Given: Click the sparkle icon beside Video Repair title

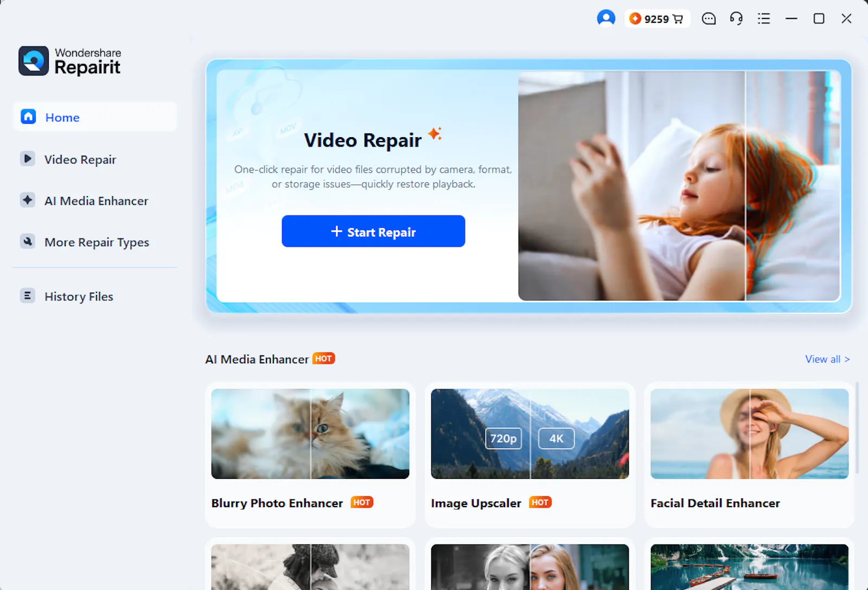Looking at the screenshot, I should coord(435,133).
